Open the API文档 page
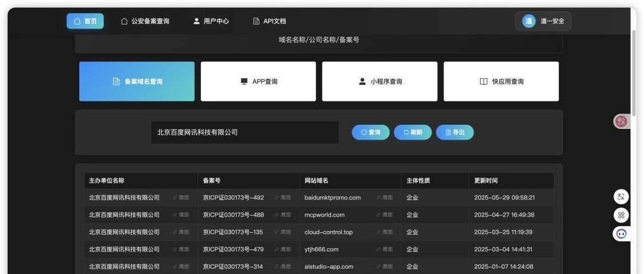 pos(270,21)
